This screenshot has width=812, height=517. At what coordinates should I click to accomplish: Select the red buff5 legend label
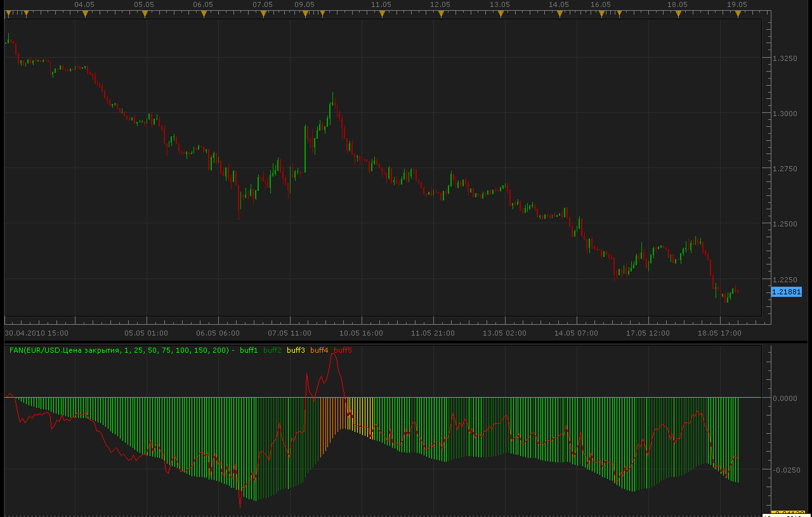tap(343, 350)
